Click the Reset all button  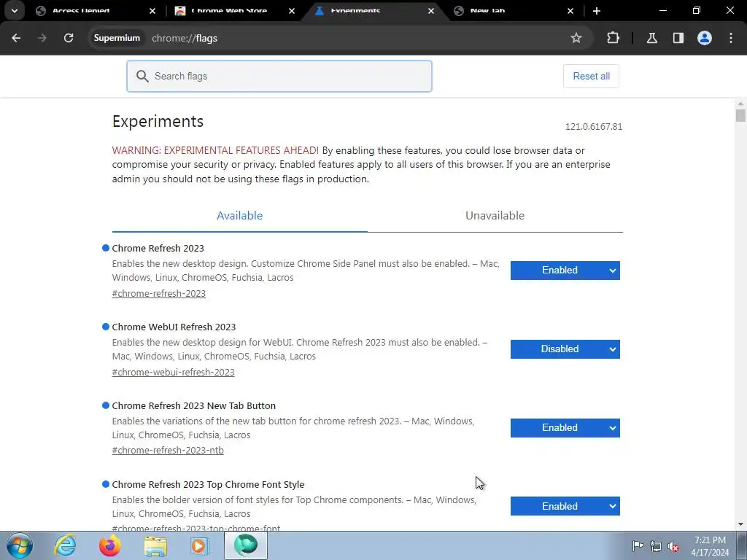click(x=591, y=76)
